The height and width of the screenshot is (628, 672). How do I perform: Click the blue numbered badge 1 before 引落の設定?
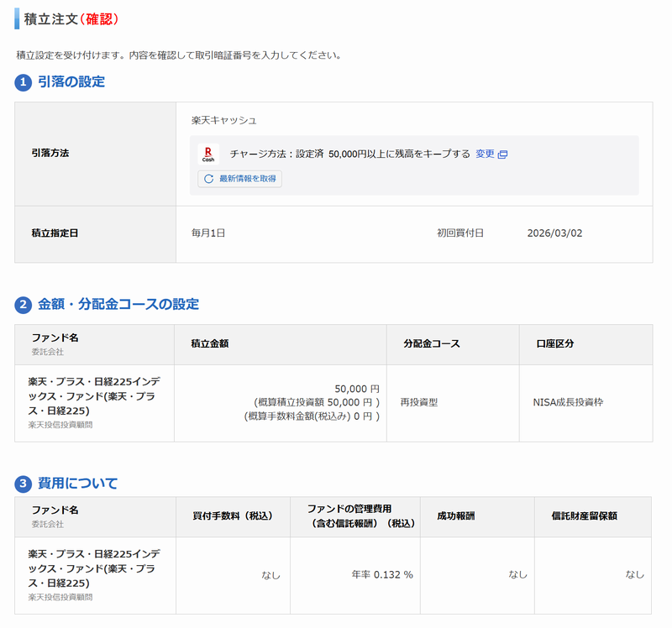[x=21, y=82]
